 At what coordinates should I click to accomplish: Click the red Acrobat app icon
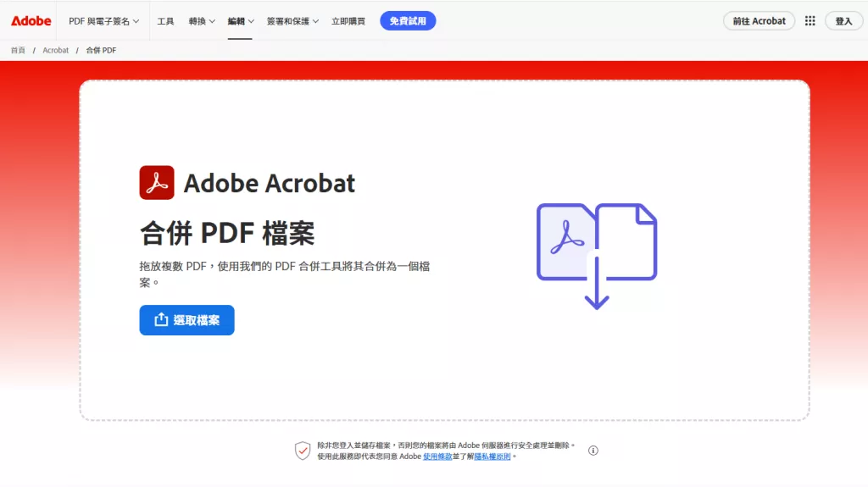coord(157,183)
